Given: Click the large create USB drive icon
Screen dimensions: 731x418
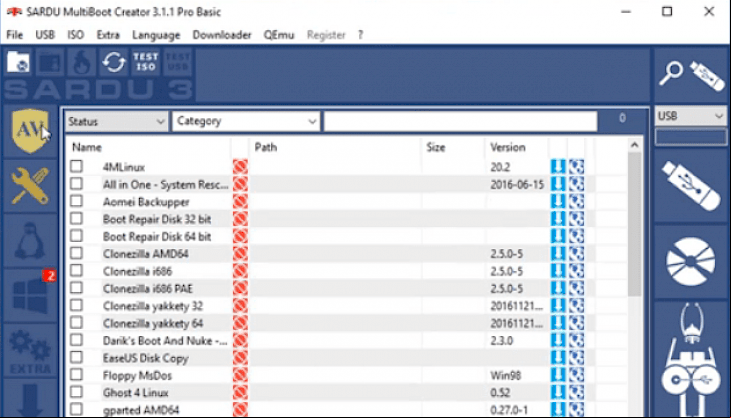Looking at the screenshot, I should coord(690,186).
